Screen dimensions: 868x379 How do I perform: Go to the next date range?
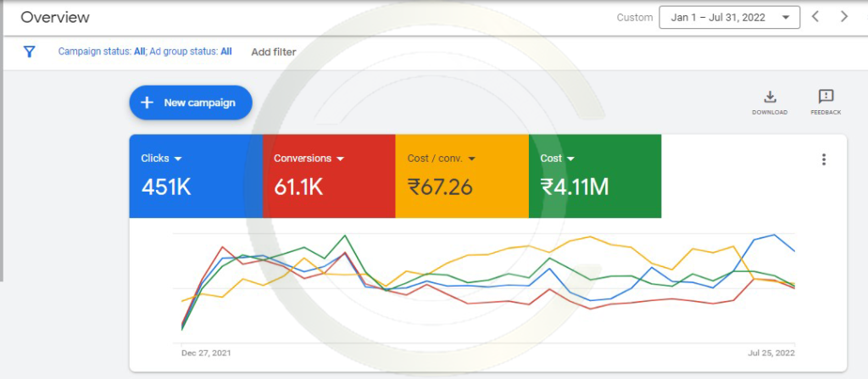(843, 17)
